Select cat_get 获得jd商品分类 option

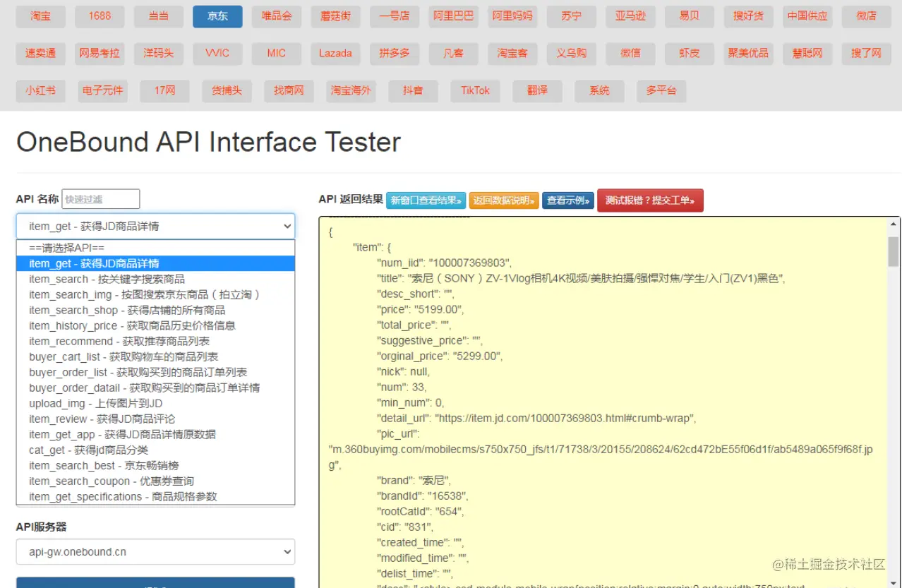click(155, 450)
